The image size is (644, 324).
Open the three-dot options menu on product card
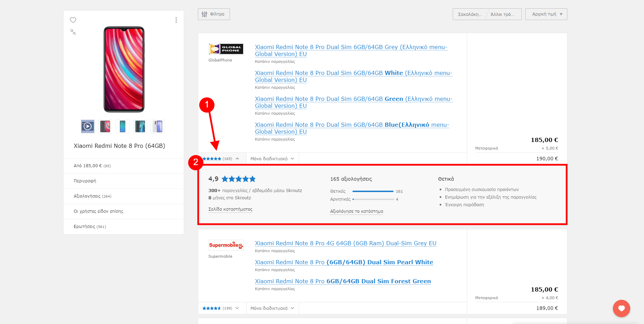pyautogui.click(x=176, y=20)
